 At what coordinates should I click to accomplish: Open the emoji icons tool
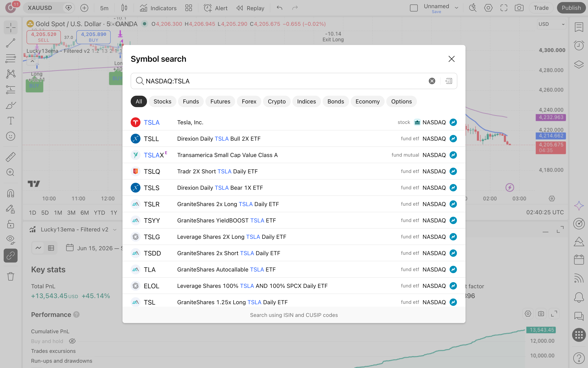click(x=10, y=136)
